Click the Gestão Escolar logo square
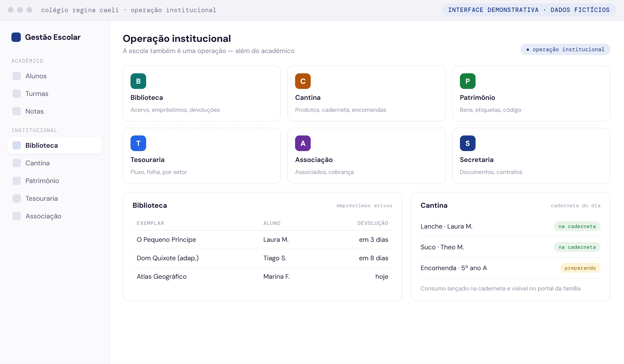This screenshot has height=364, width=624. (x=16, y=37)
